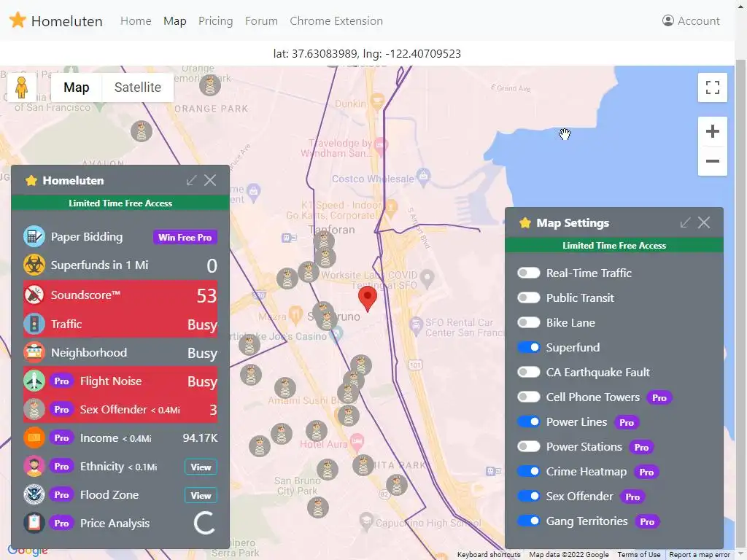This screenshot has width=747, height=560.
Task: Collapse the Map Settings panel with arrow icon
Action: click(x=685, y=223)
